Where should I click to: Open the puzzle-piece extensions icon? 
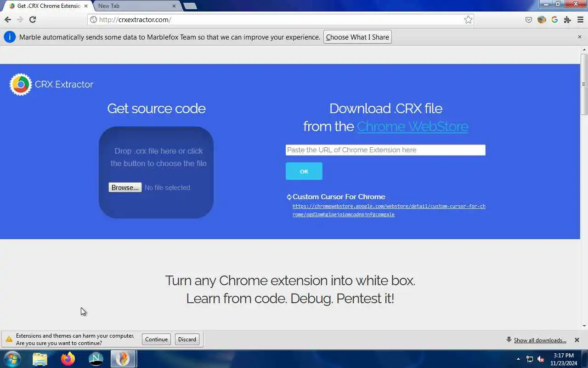click(567, 20)
